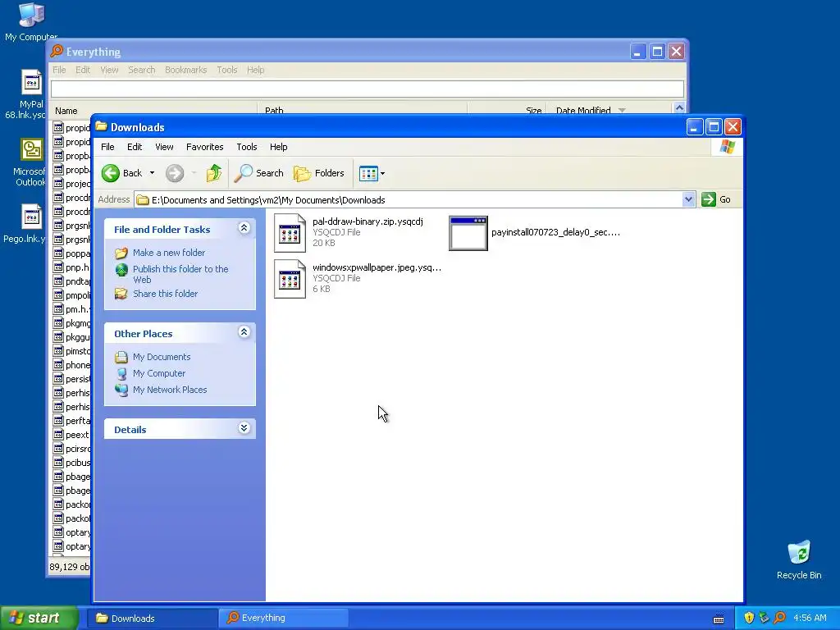Switch to Everything taskbar button
This screenshot has height=630, width=840.
click(283, 619)
